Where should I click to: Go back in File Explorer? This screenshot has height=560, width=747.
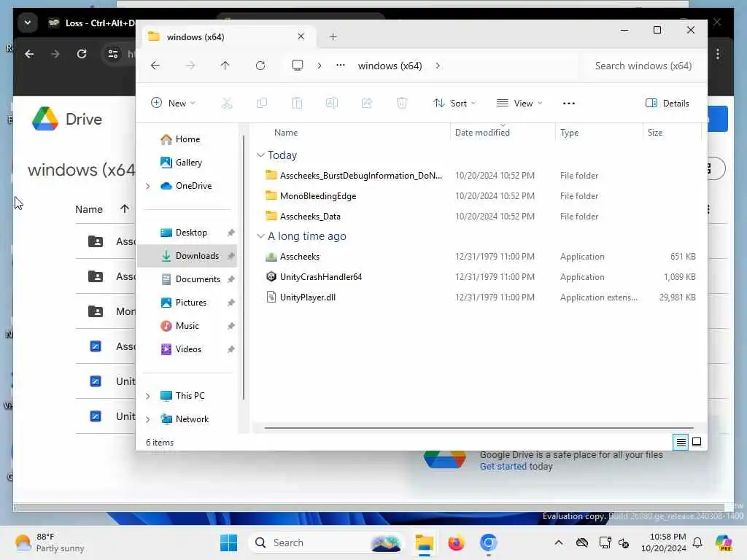(x=155, y=65)
